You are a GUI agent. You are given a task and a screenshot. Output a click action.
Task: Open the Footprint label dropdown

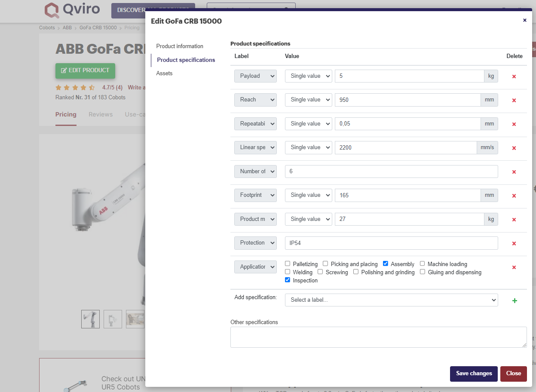click(255, 195)
